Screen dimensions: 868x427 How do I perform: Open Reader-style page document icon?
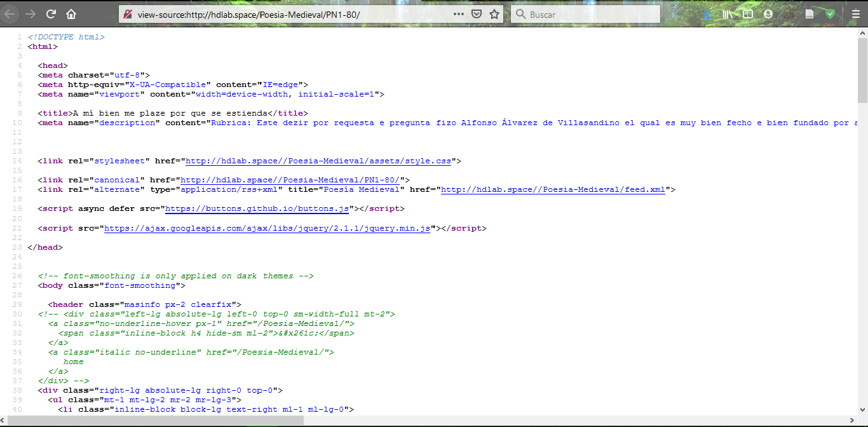[809, 14]
